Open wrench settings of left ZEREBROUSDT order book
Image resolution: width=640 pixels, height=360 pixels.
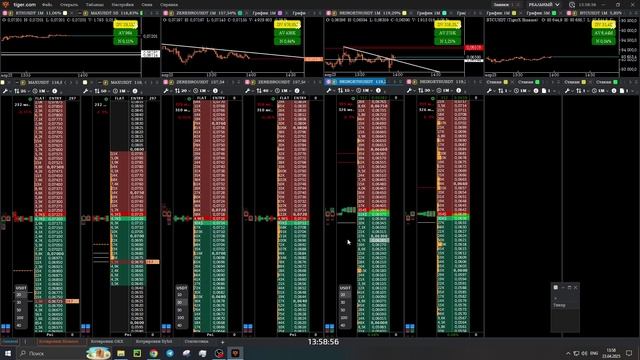tap(166, 91)
